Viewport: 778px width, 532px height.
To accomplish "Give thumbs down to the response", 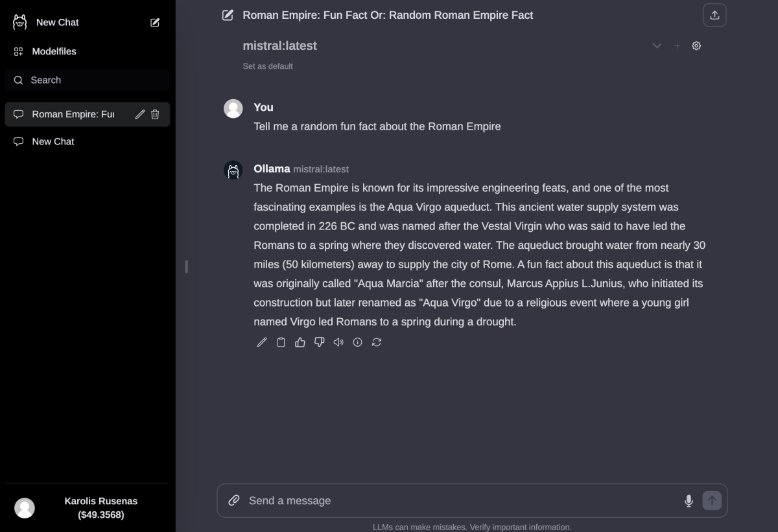I will 319,342.
